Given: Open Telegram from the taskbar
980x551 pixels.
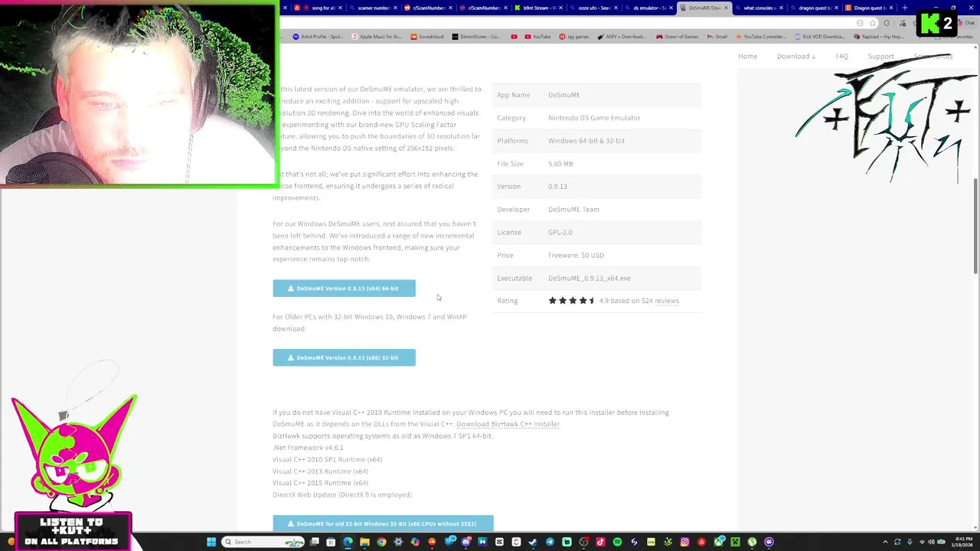Looking at the screenshot, I should 549,542.
